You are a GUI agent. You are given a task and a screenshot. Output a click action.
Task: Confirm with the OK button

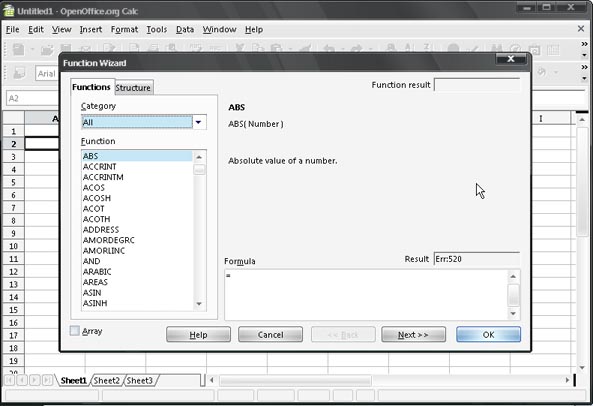point(488,335)
